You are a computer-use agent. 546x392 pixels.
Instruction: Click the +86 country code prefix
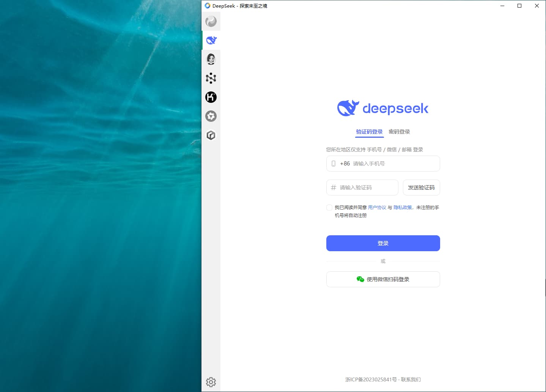tap(345, 164)
